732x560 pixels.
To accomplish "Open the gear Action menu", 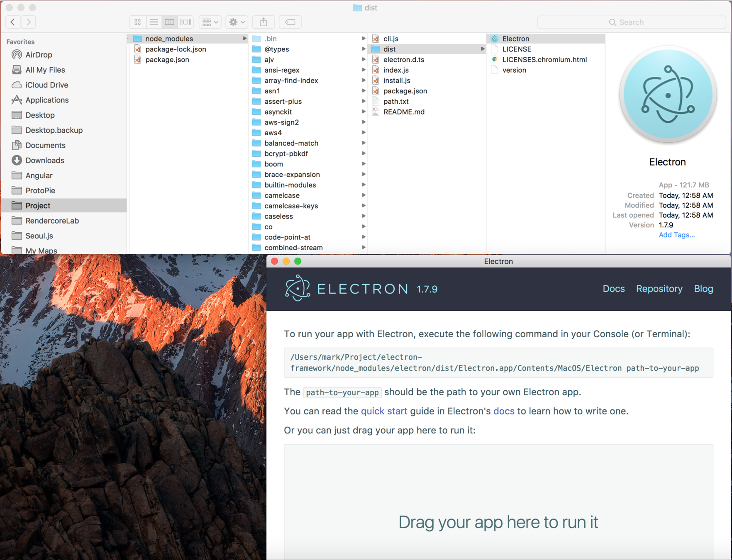I will pos(237,22).
